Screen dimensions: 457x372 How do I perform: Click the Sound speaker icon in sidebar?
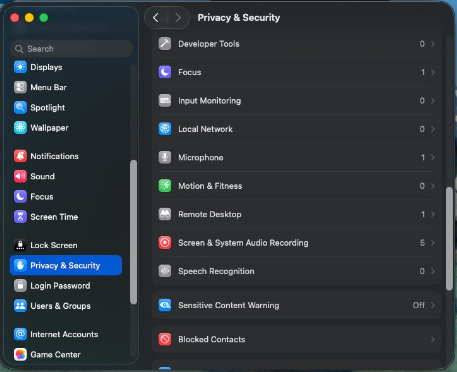20,176
